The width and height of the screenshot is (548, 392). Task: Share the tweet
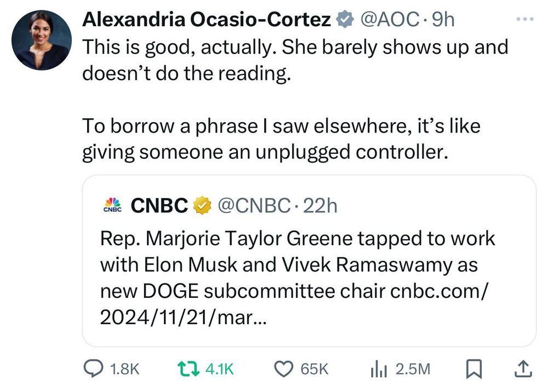coord(522,368)
